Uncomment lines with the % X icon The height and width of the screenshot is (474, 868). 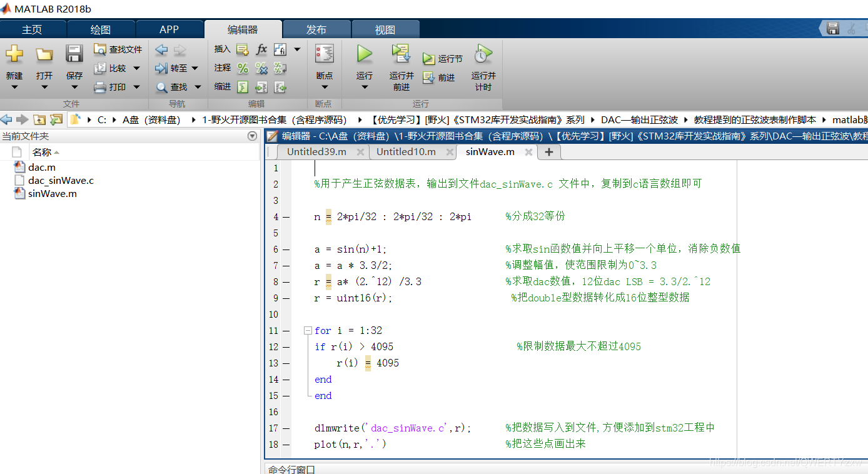click(261, 68)
